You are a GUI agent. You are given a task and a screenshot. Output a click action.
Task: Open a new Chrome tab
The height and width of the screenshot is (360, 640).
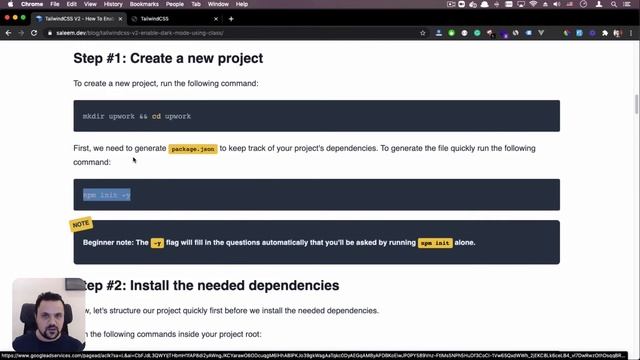231,19
